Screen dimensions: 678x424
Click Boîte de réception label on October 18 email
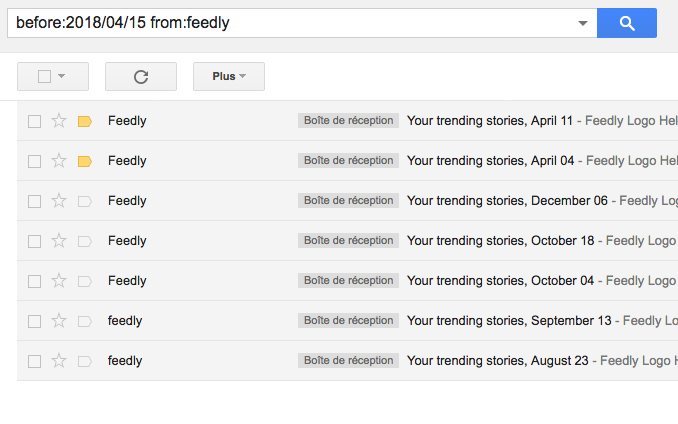tap(348, 241)
